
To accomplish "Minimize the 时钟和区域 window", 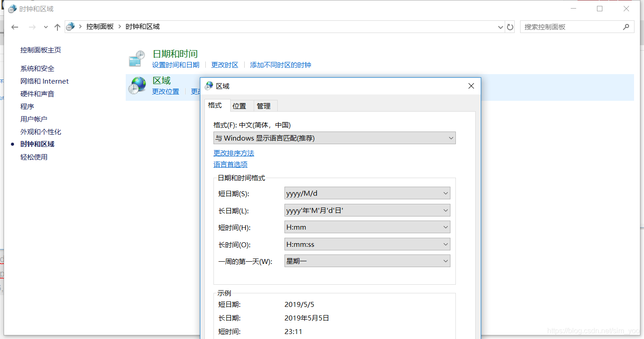I will [573, 9].
